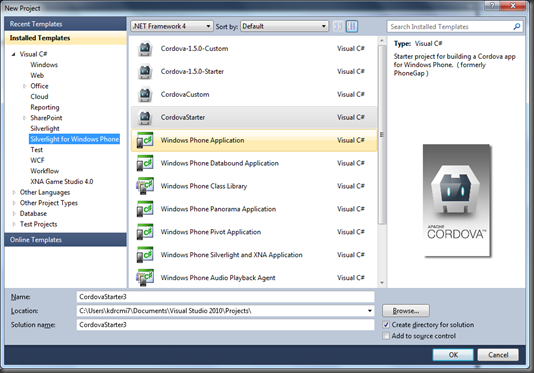This screenshot has width=534, height=373.
Task: Toggle Create directory for solution checkbox
Action: pyautogui.click(x=386, y=325)
